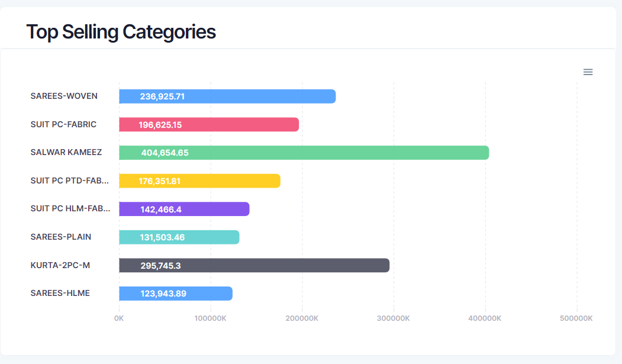The height and width of the screenshot is (364, 622).
Task: Select the SAREES-HLME category label
Action: (60, 293)
